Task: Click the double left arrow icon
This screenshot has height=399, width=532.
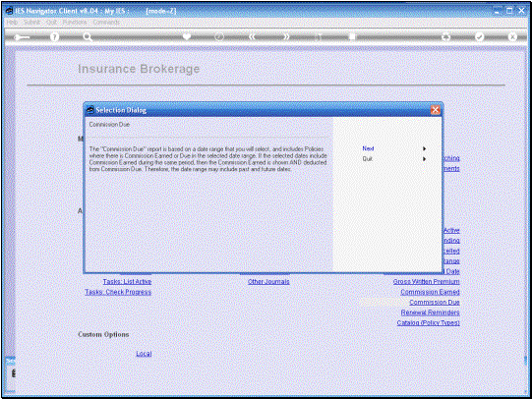Action: point(252,36)
